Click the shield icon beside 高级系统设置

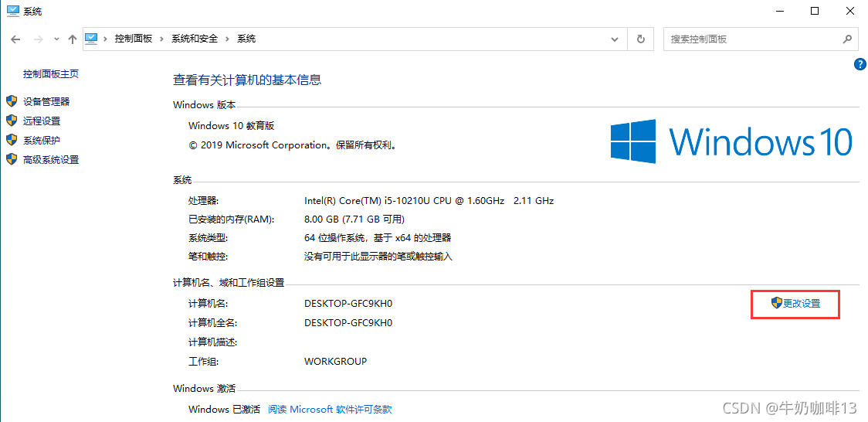(12, 159)
